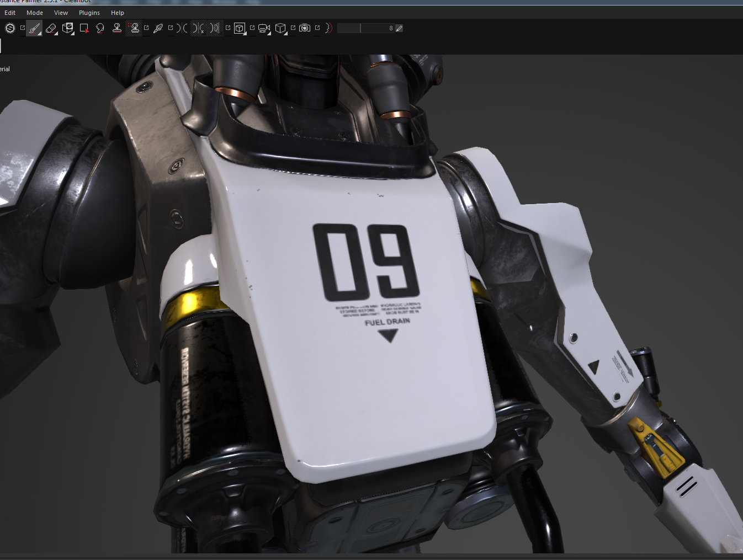The height and width of the screenshot is (560, 743).
Task: Open the camera selection dropdown icon
Action: point(265,28)
